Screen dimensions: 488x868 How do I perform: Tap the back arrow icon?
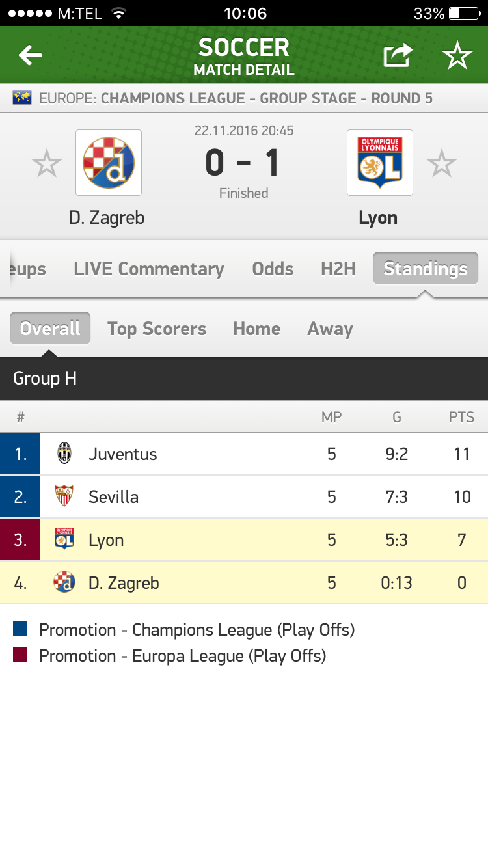[x=30, y=56]
